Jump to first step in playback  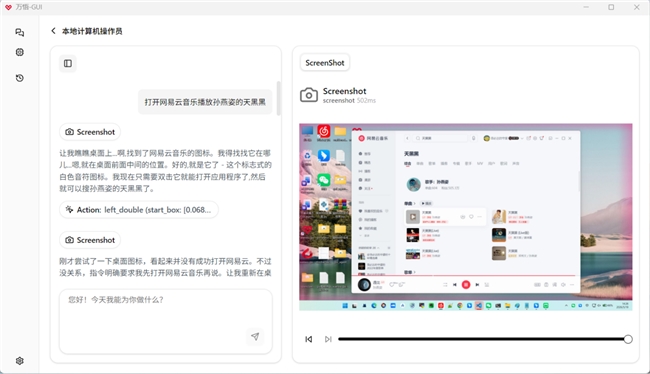coord(309,339)
